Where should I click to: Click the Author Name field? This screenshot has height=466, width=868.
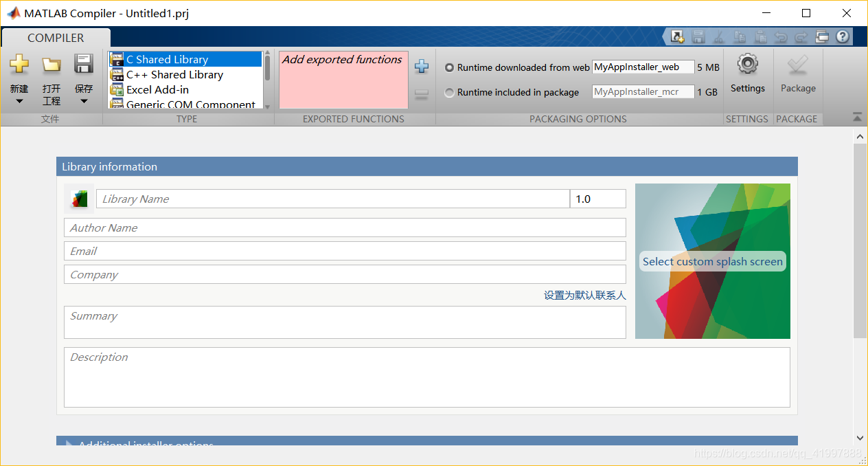[x=345, y=228]
